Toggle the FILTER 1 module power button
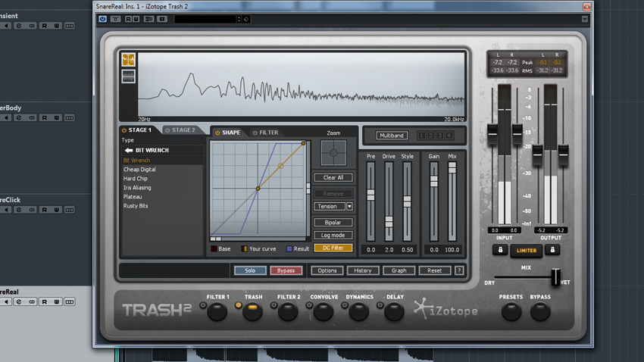The width and height of the screenshot is (644, 362). pyautogui.click(x=202, y=305)
